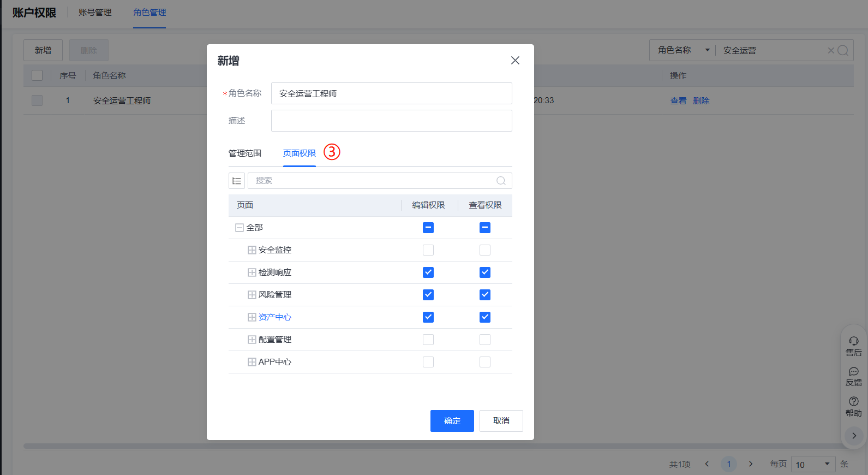Close the 新增 dialog with X icon

[x=515, y=61]
